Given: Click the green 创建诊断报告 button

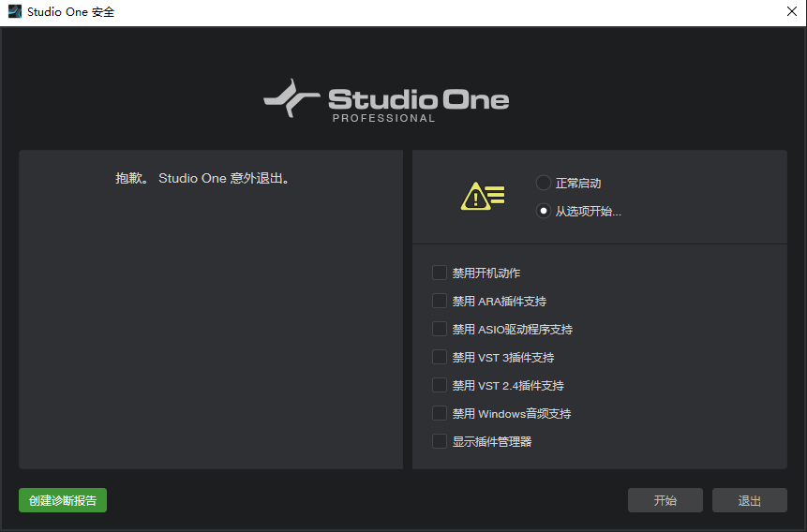Looking at the screenshot, I should pyautogui.click(x=63, y=500).
